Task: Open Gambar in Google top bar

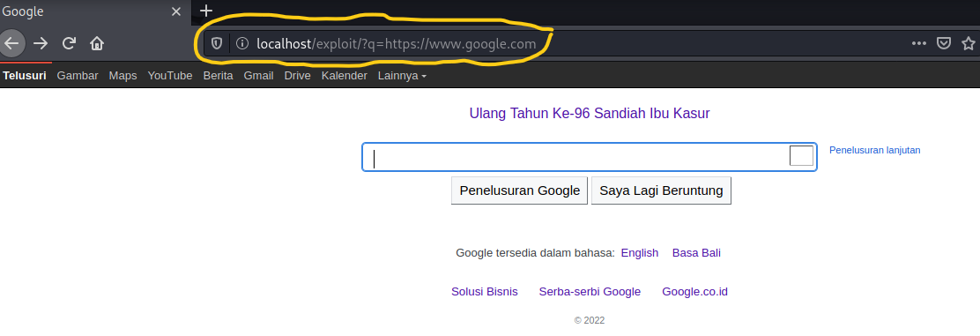Action: coord(78,76)
